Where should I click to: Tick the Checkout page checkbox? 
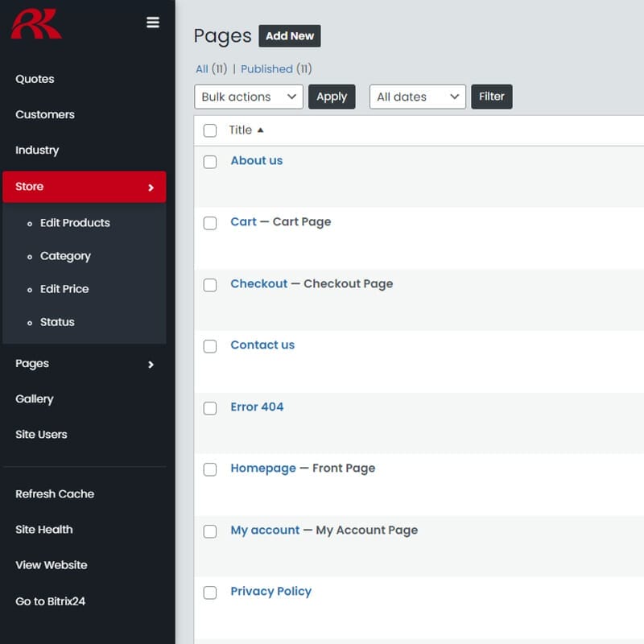coord(210,285)
